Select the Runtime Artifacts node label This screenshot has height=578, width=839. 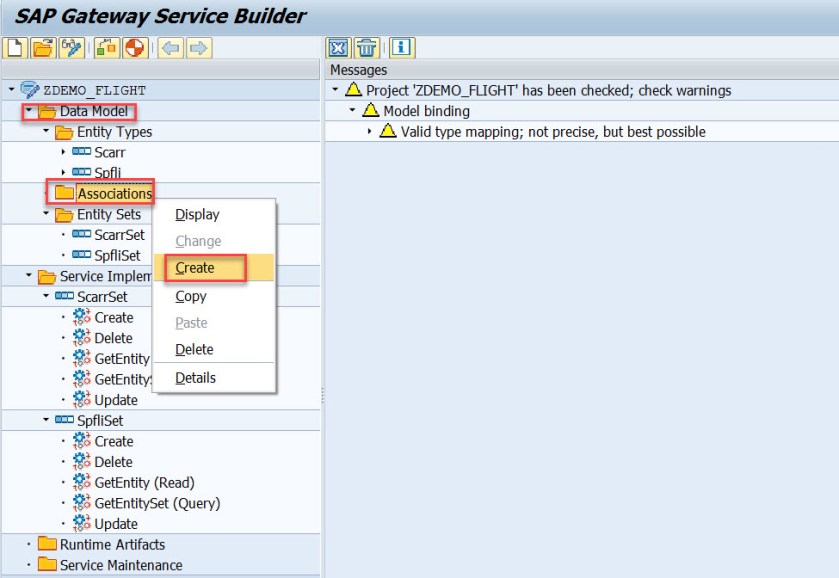click(112, 544)
